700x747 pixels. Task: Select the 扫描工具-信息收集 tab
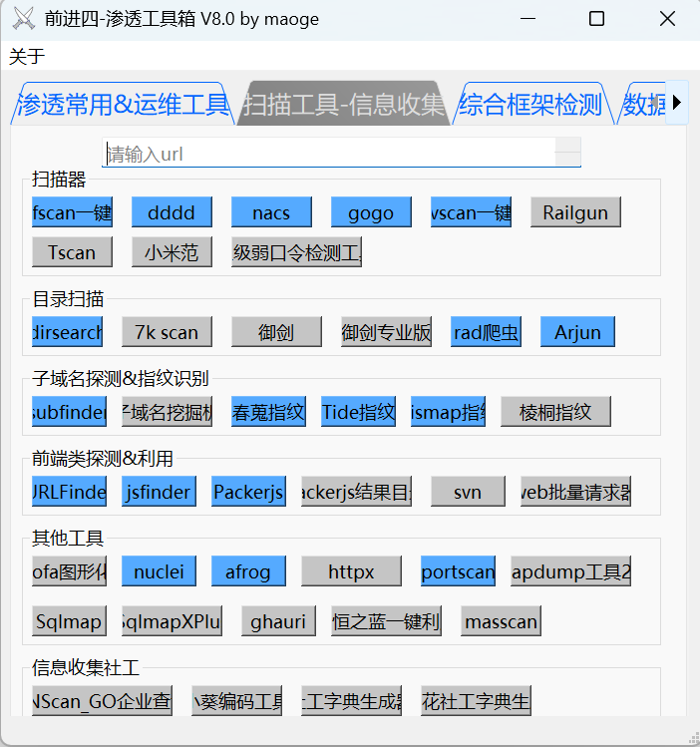pos(343,104)
